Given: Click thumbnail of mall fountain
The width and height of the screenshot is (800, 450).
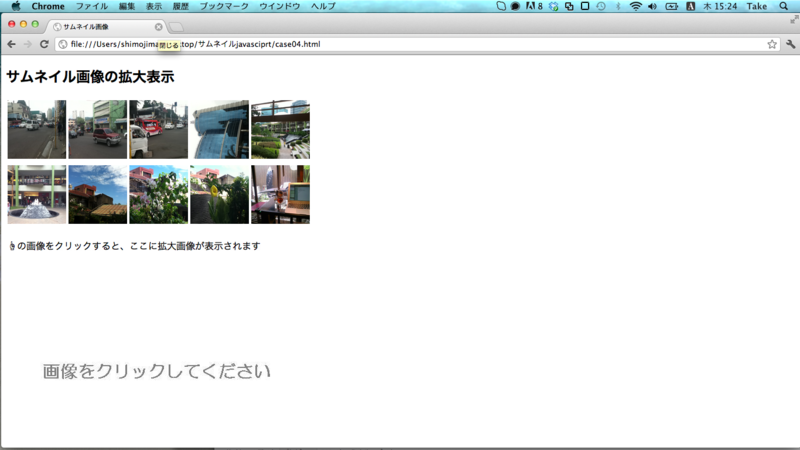Looking at the screenshot, I should click(37, 194).
